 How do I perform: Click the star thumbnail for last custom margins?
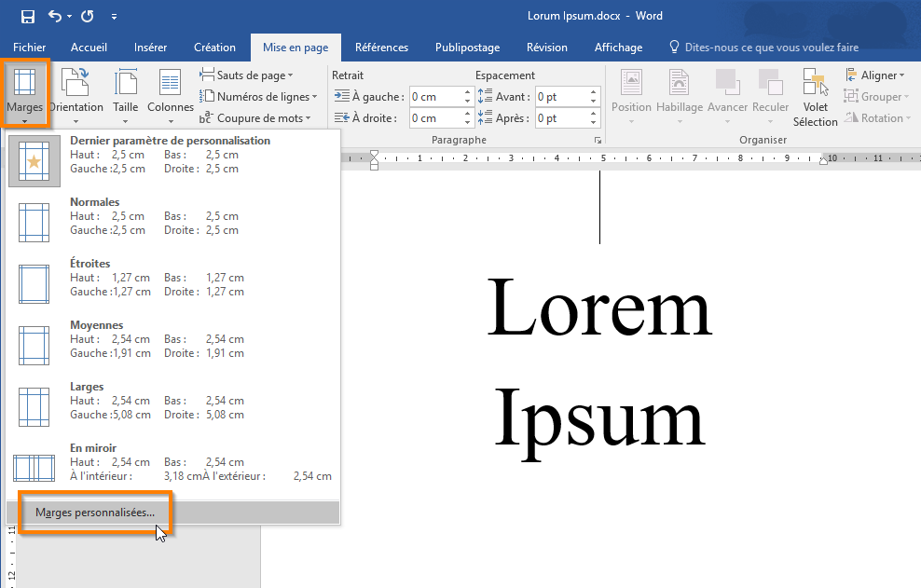tap(34, 161)
